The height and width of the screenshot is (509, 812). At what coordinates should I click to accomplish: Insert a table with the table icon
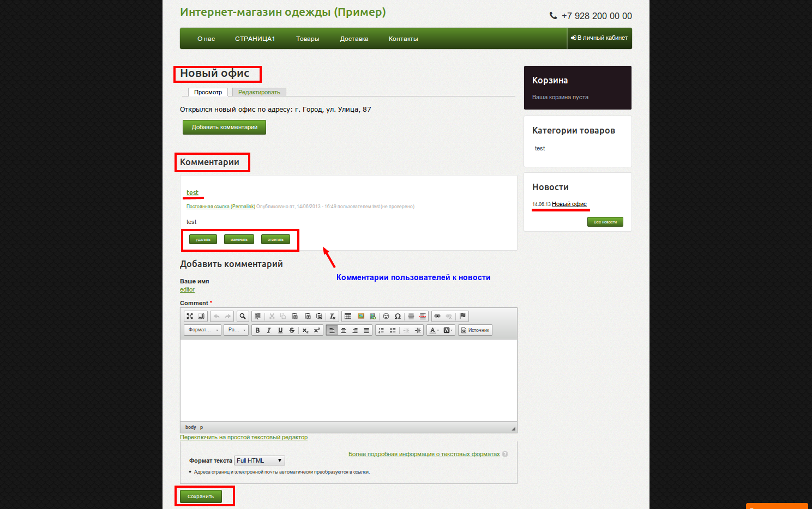(348, 316)
